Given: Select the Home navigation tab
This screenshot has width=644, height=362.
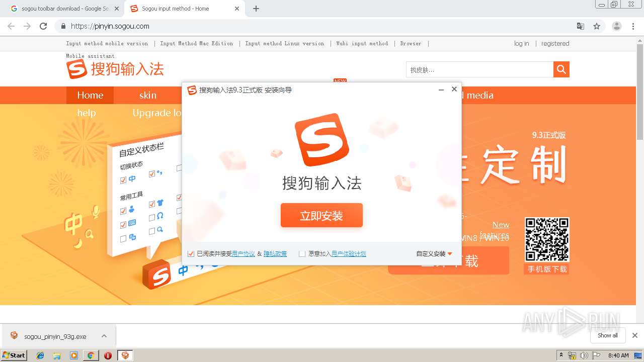Looking at the screenshot, I should pos(90,95).
